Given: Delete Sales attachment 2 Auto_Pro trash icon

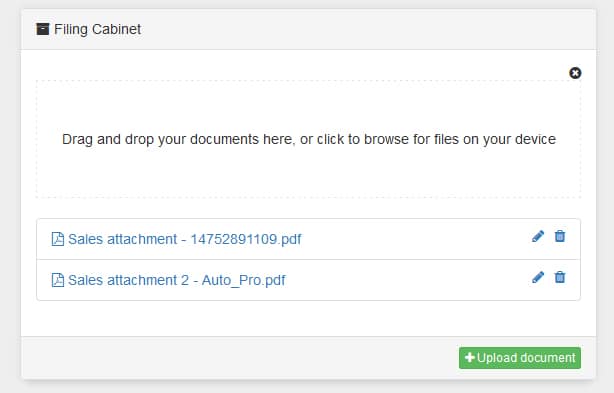Looking at the screenshot, I should (560, 277).
